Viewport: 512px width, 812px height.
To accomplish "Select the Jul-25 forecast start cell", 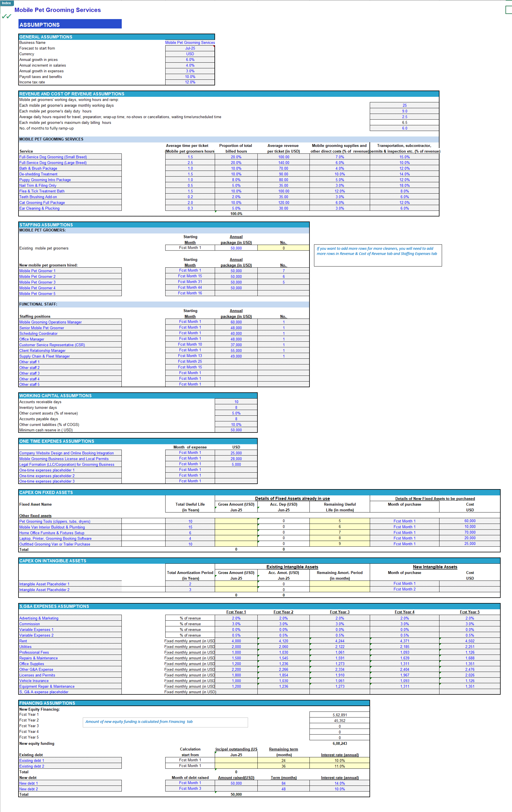I will [190, 48].
